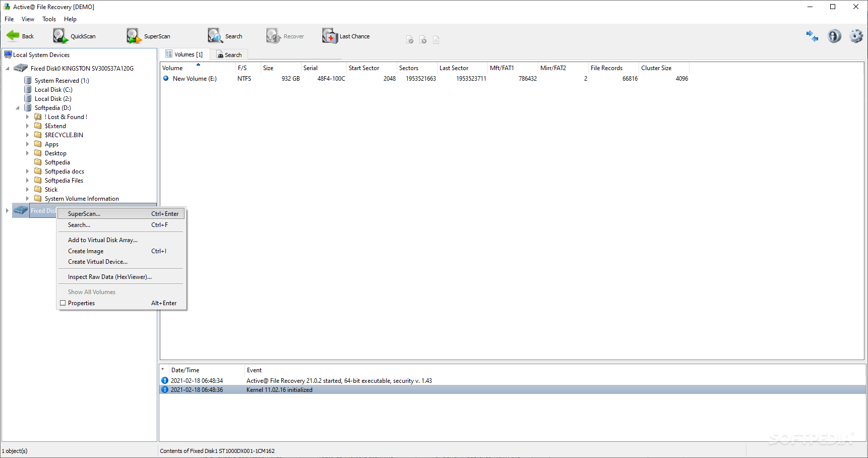The width and height of the screenshot is (868, 458).
Task: Launch SuperScan from the toolbar
Action: click(149, 35)
